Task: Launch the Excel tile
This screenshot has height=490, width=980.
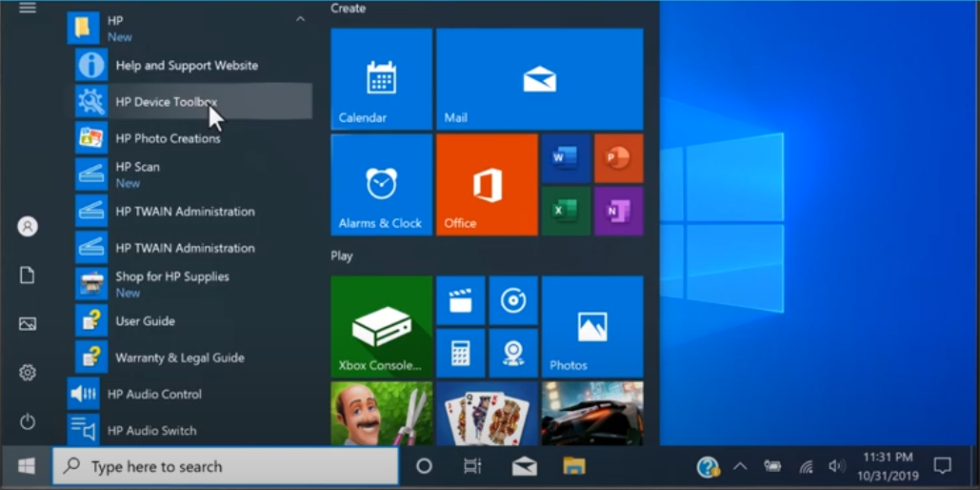Action: pyautogui.click(x=567, y=211)
